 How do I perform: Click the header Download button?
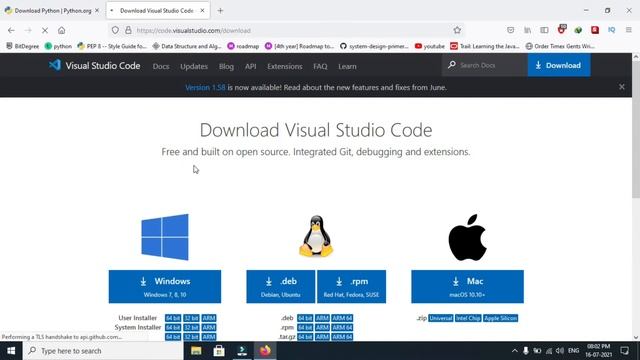(x=559, y=65)
